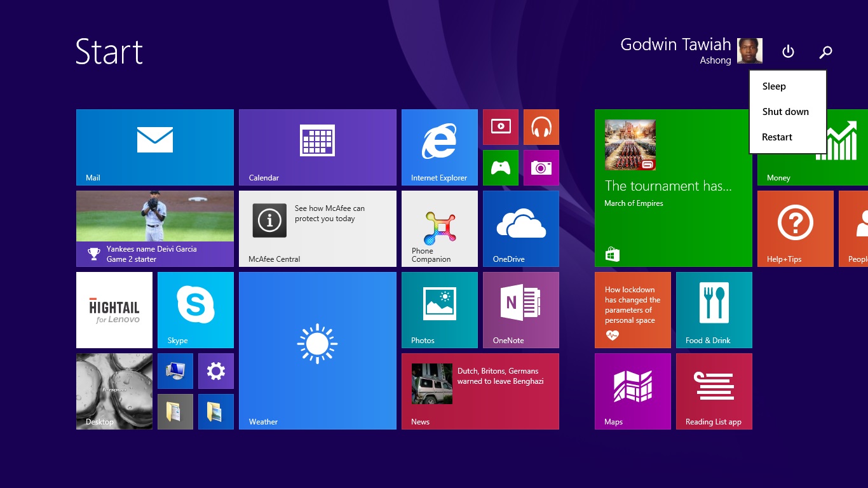Image resolution: width=868 pixels, height=488 pixels.
Task: Click the user profile picture
Action: coord(750,51)
